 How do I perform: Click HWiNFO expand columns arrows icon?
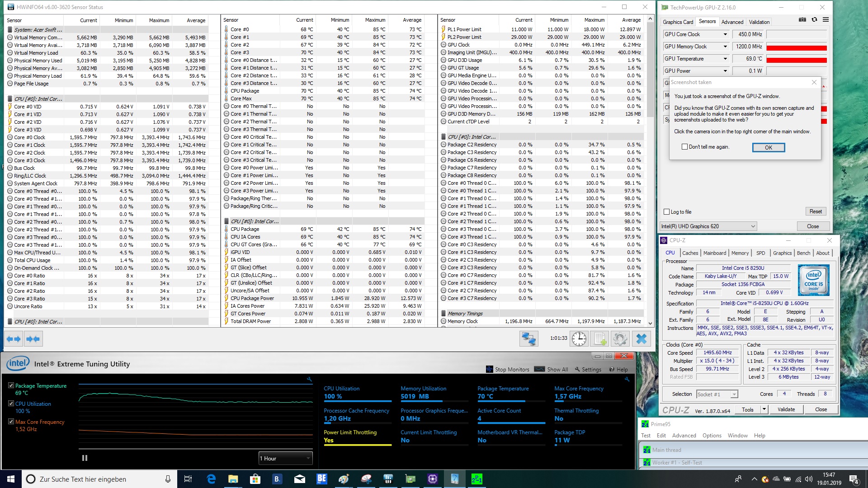click(x=14, y=339)
